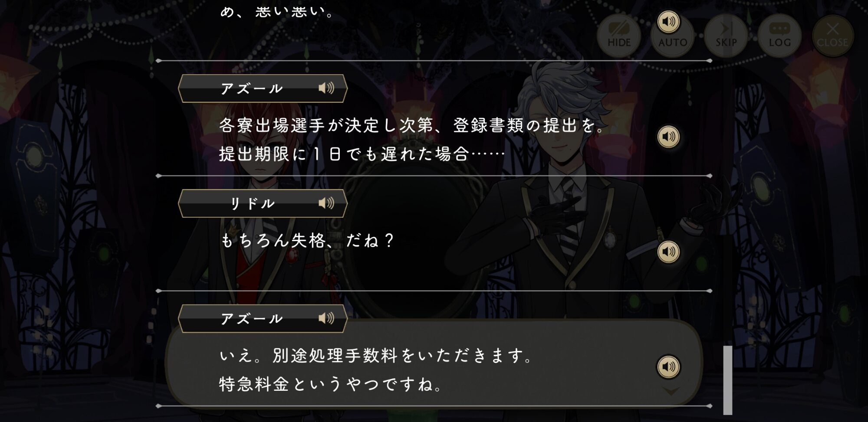The height and width of the screenshot is (422, 868).
Task: Click the HIDE button icon
Action: [619, 36]
